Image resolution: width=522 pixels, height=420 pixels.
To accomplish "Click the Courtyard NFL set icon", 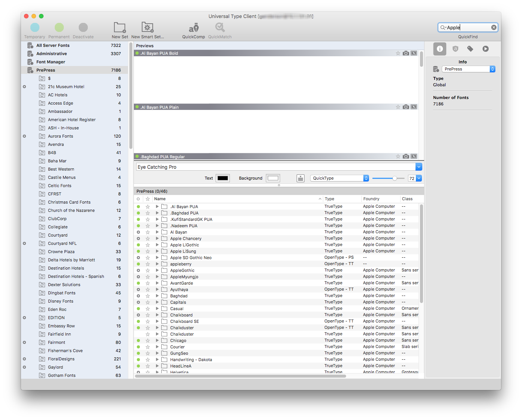I will (x=42, y=243).
